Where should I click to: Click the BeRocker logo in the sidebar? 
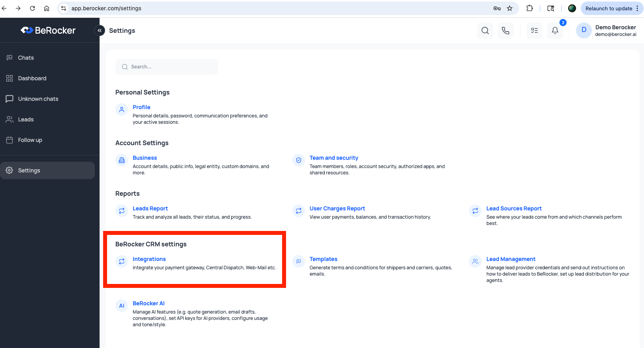click(x=48, y=30)
